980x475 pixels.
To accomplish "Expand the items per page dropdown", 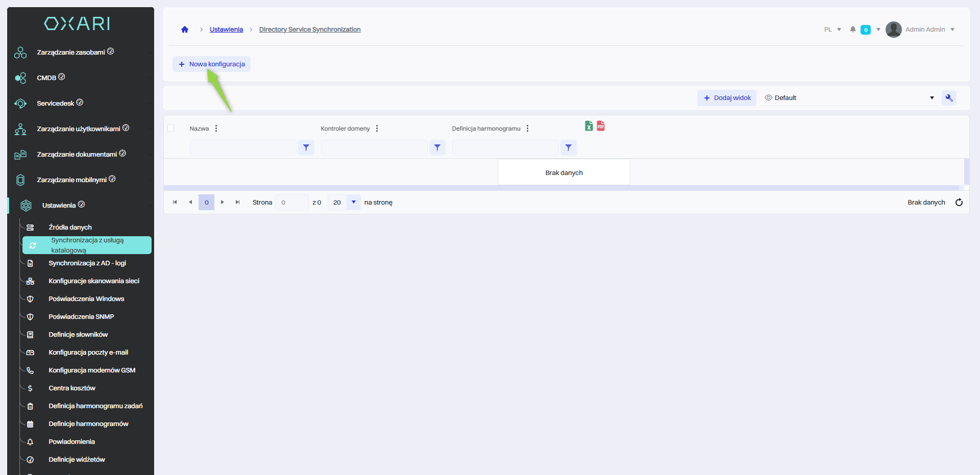I will coord(353,203).
